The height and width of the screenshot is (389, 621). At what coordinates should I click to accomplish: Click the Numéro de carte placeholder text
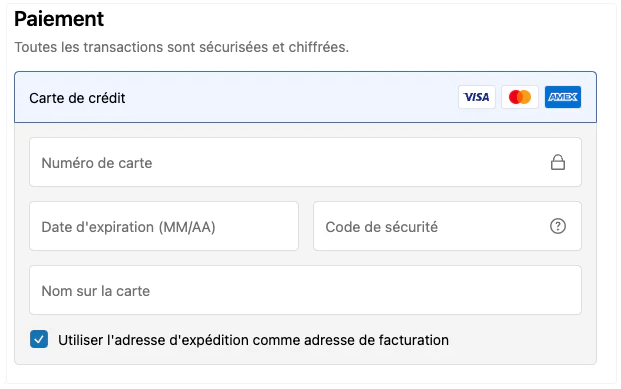point(97,163)
